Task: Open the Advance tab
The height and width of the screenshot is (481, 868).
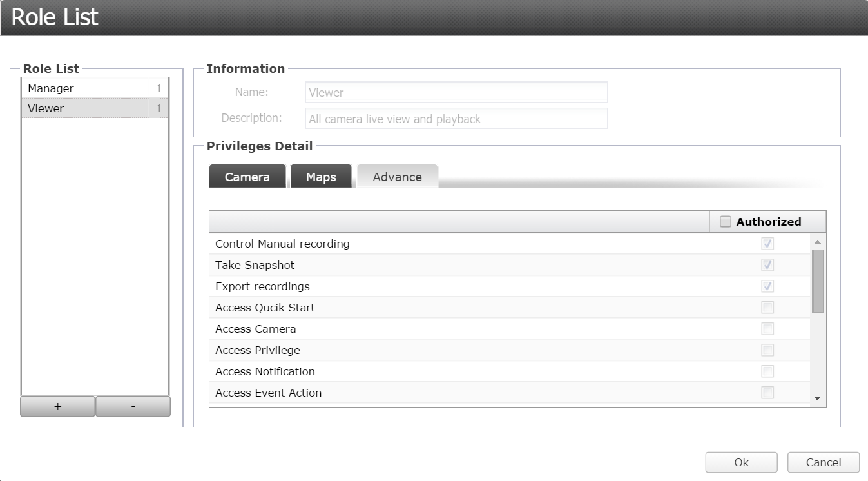Action: 397,177
